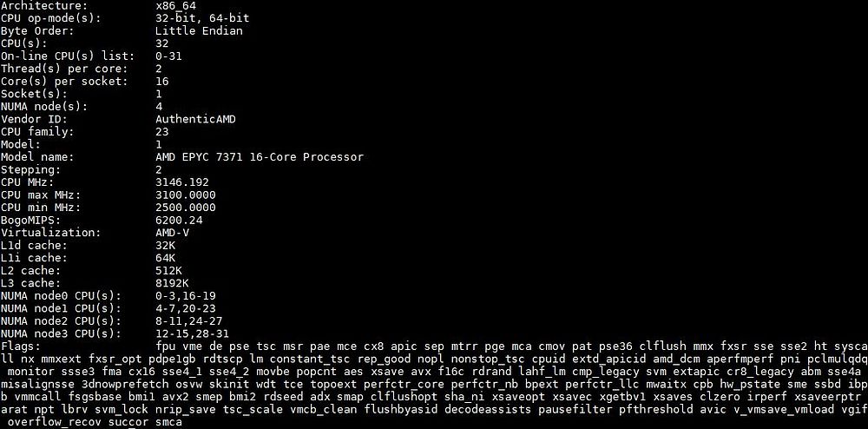This screenshot has width=868, height=429.
Task: Click the NUMA node3 range 12-15,28-31
Action: [x=192, y=333]
